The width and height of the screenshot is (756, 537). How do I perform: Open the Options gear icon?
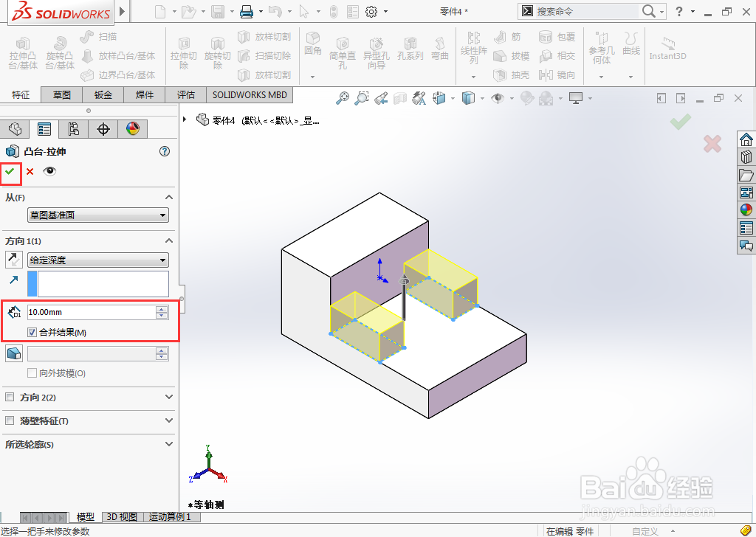point(371,12)
